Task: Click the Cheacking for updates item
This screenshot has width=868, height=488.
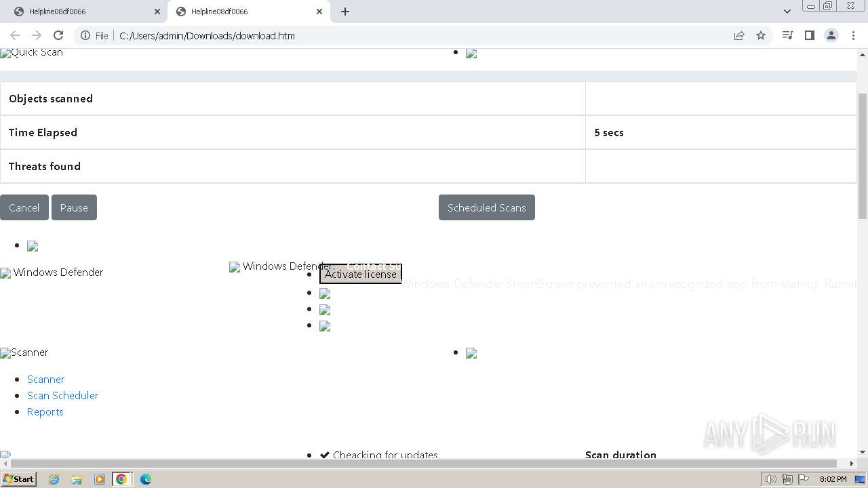Action: pyautogui.click(x=385, y=455)
